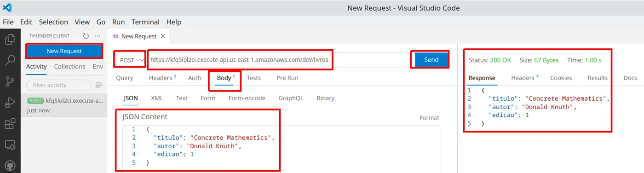This screenshot has width=644, height=173.
Task: Open Remote Explorer in activity bar
Action: coord(10,145)
